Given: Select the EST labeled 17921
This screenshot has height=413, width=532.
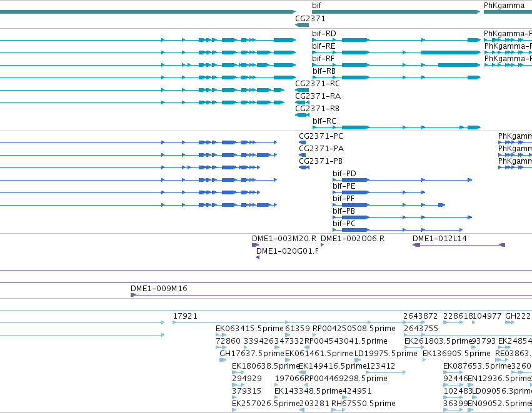Looking at the screenshot, I should [185, 316].
